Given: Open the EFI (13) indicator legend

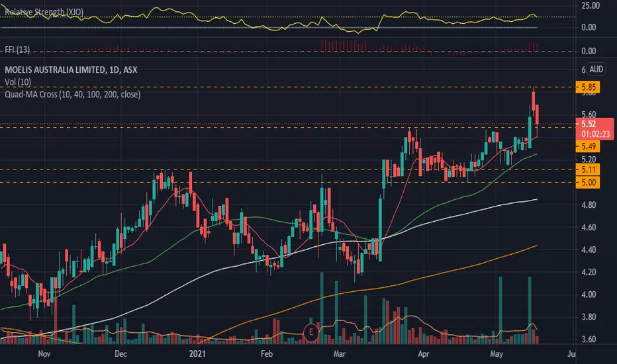Looking at the screenshot, I should point(17,50).
